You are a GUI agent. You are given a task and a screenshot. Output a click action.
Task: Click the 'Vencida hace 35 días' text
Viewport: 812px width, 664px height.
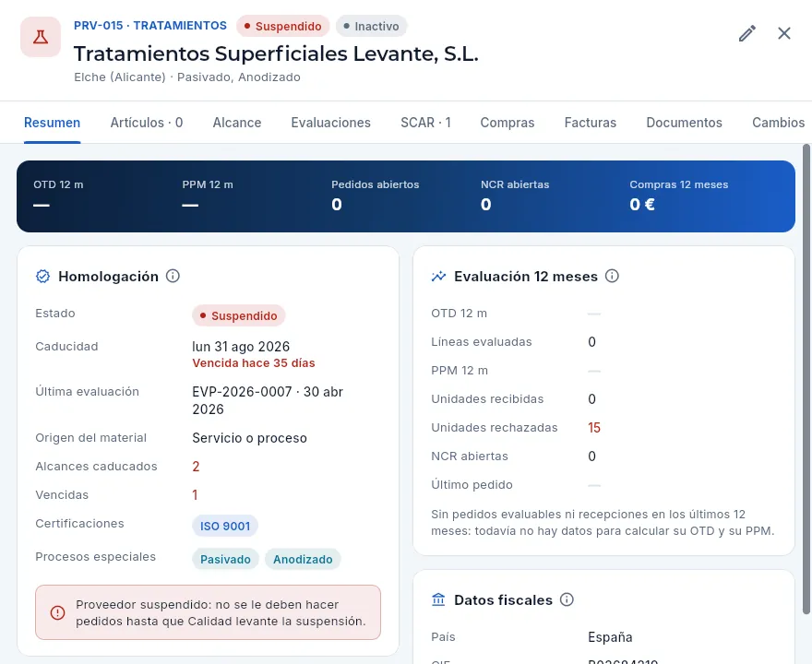[x=254, y=362]
